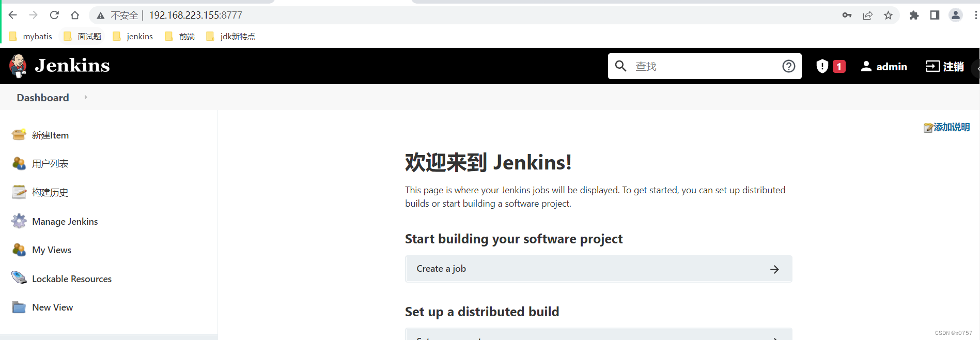Open saved passwords key icon
The height and width of the screenshot is (340, 980).
click(x=847, y=15)
